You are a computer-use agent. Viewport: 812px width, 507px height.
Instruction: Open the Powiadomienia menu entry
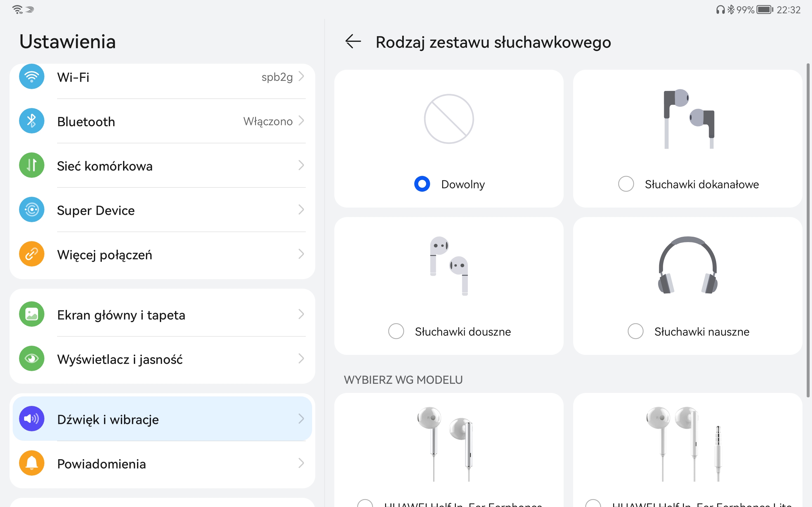pyautogui.click(x=162, y=463)
